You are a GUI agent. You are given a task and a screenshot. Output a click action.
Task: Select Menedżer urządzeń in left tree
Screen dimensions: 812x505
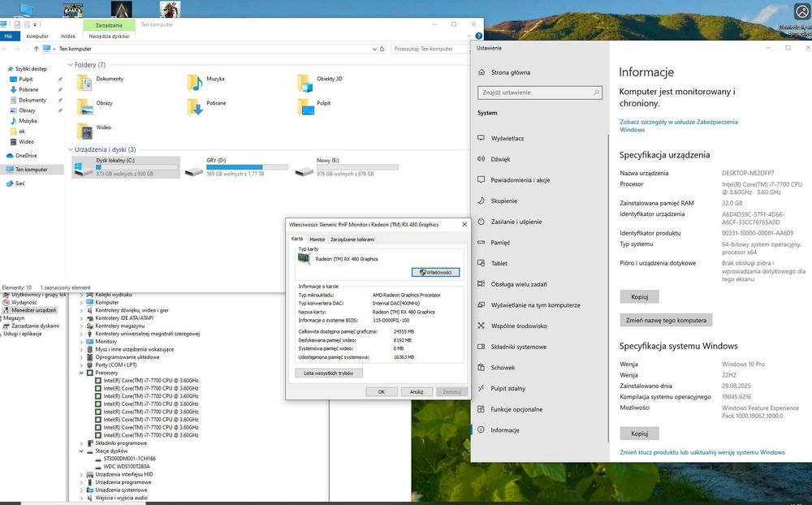point(29,309)
